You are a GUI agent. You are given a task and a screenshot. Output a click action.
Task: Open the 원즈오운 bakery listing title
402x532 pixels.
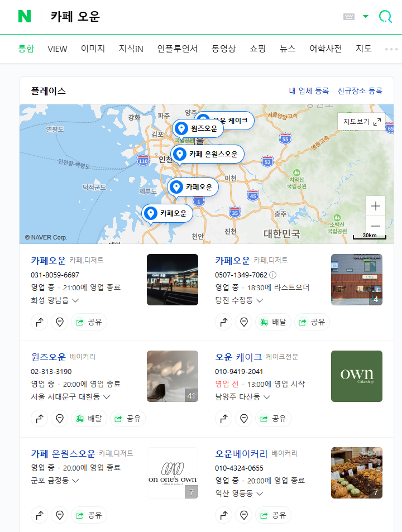pos(48,357)
